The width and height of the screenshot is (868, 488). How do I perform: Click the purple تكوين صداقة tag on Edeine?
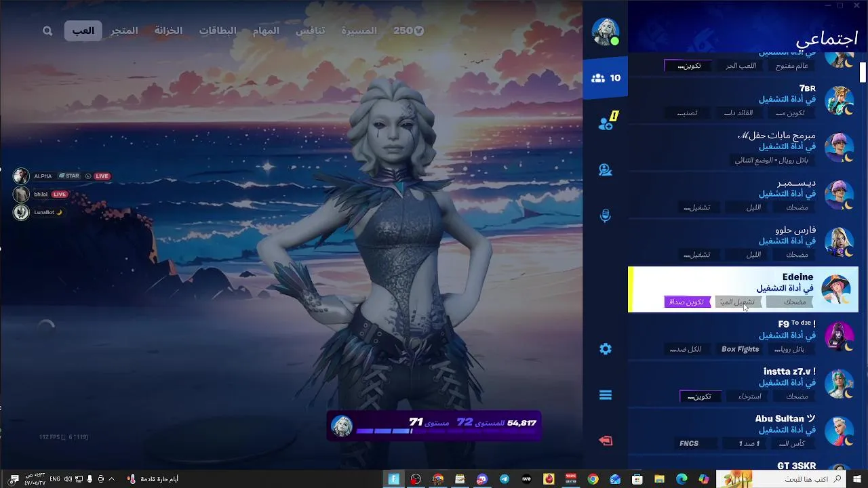[687, 302]
